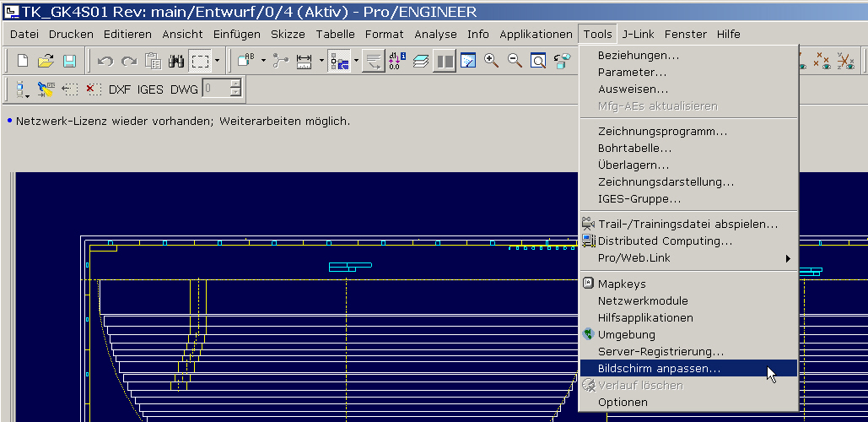Export using the DWG button
Viewport: 868px width, 422px height.
tap(184, 89)
